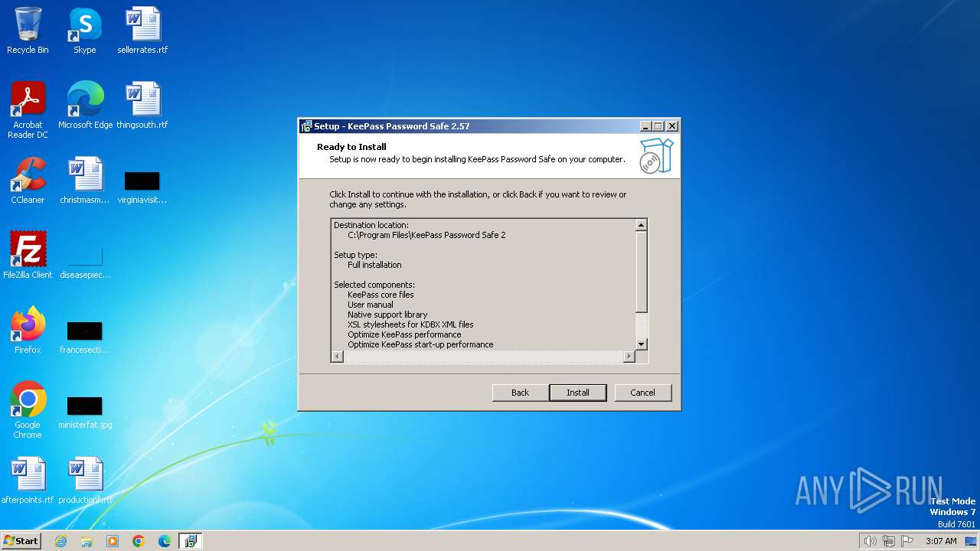This screenshot has width=980, height=551.
Task: Open Internet Explorer in the taskbar
Action: point(60,541)
